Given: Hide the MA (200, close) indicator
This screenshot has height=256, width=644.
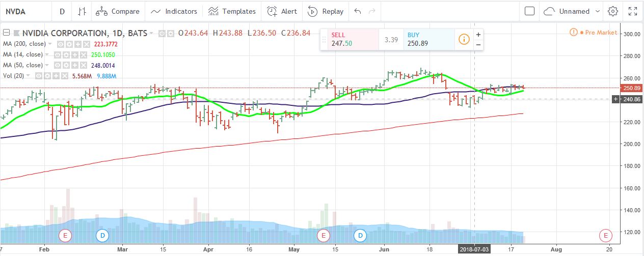Looking at the screenshot, I should pyautogui.click(x=61, y=44).
